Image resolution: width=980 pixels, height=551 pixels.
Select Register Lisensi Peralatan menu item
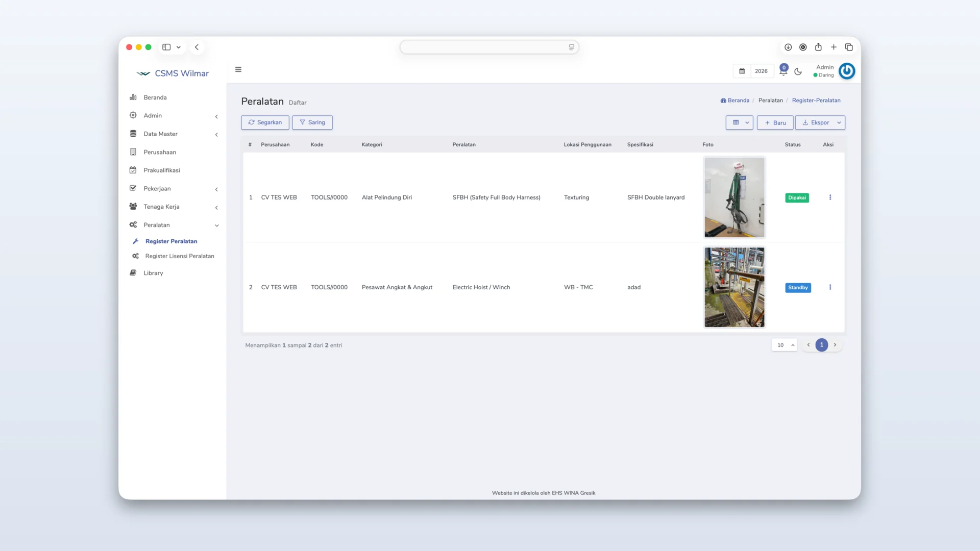point(180,256)
